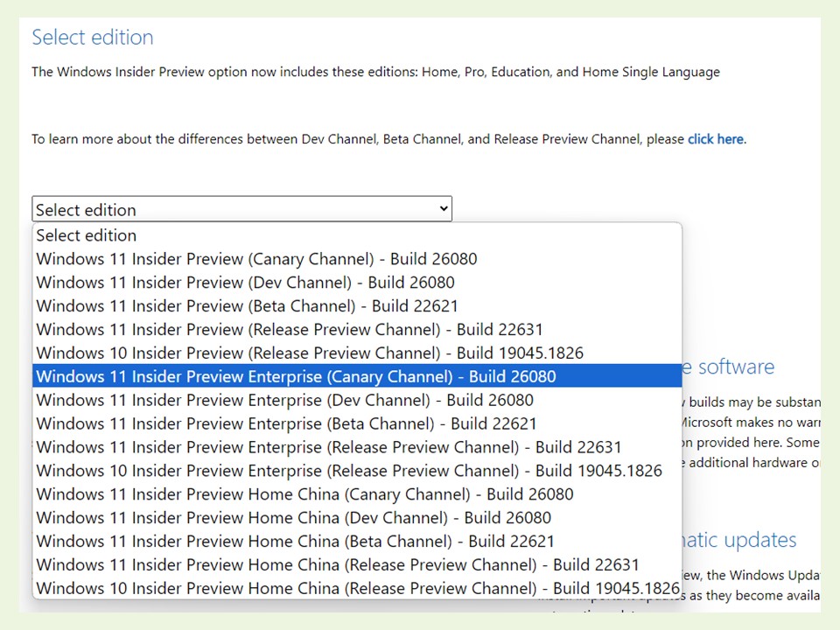Viewport: 840px width, 630px height.
Task: Follow the 'click here' channel differences link
Action: pos(716,139)
